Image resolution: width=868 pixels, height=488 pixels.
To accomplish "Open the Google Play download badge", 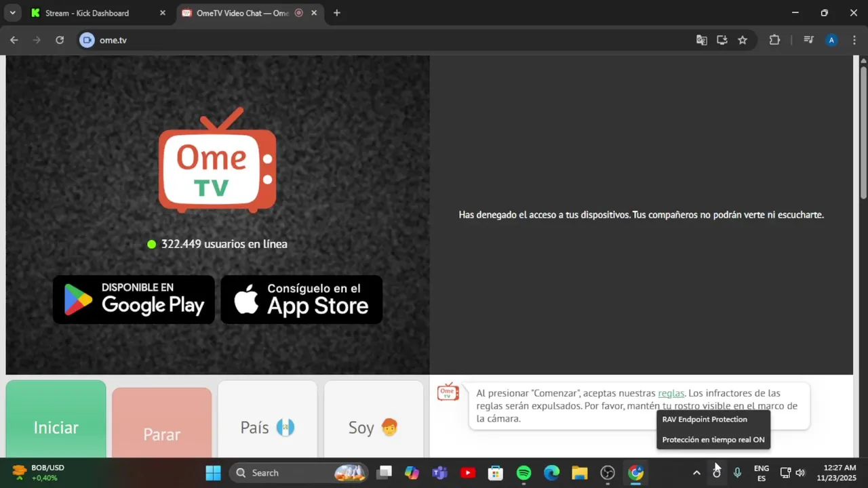I will 134,299.
